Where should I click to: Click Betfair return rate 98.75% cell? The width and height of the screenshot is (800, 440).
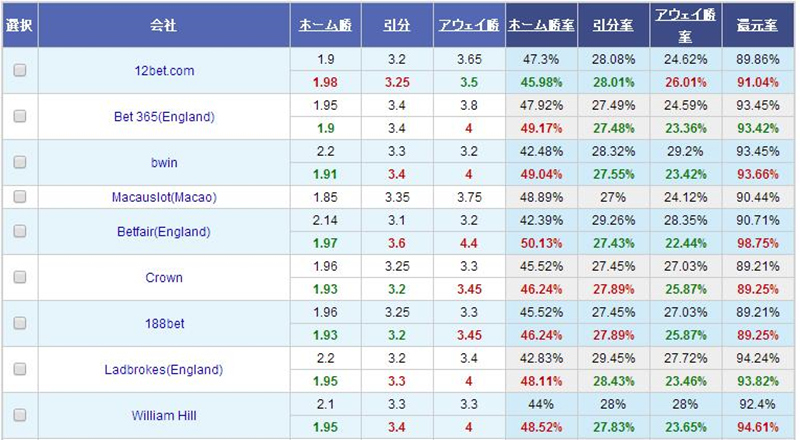[758, 243]
